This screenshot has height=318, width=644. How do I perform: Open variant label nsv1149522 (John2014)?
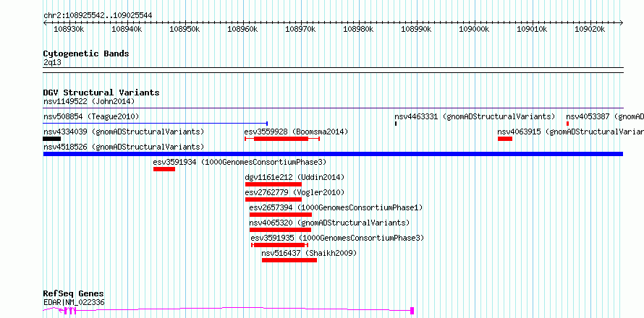(x=89, y=101)
